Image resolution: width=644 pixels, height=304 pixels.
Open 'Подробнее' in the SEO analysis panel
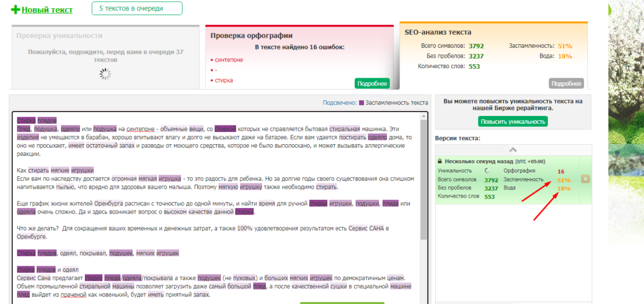pyautogui.click(x=566, y=83)
